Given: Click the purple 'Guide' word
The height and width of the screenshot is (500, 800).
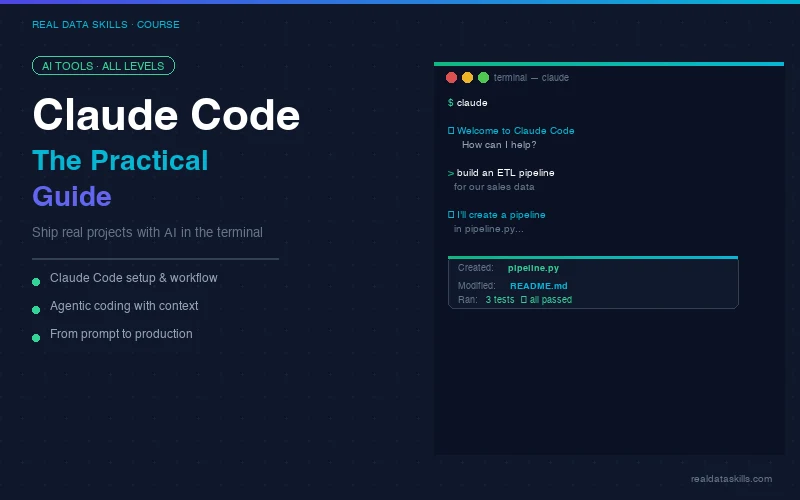Looking at the screenshot, I should point(72,196).
